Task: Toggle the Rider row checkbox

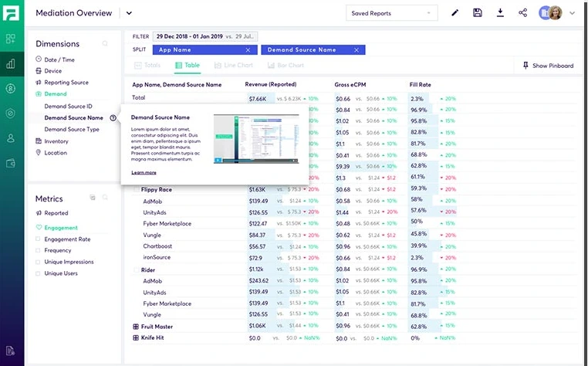Action: point(136,270)
